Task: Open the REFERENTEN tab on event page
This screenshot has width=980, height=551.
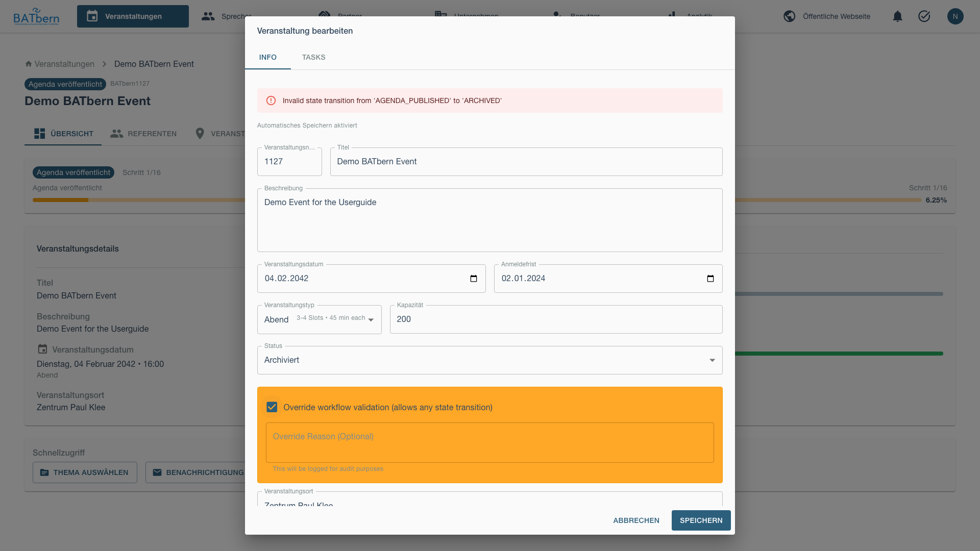Action: pos(143,134)
